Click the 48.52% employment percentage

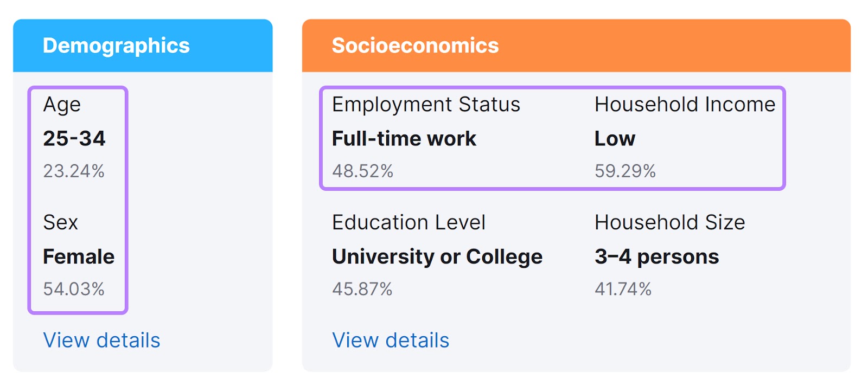pos(362,171)
